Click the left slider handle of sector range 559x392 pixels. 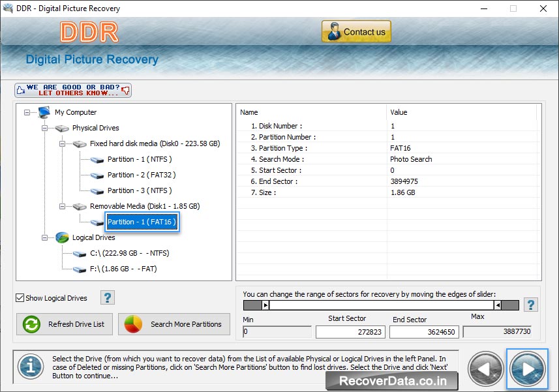coord(265,305)
